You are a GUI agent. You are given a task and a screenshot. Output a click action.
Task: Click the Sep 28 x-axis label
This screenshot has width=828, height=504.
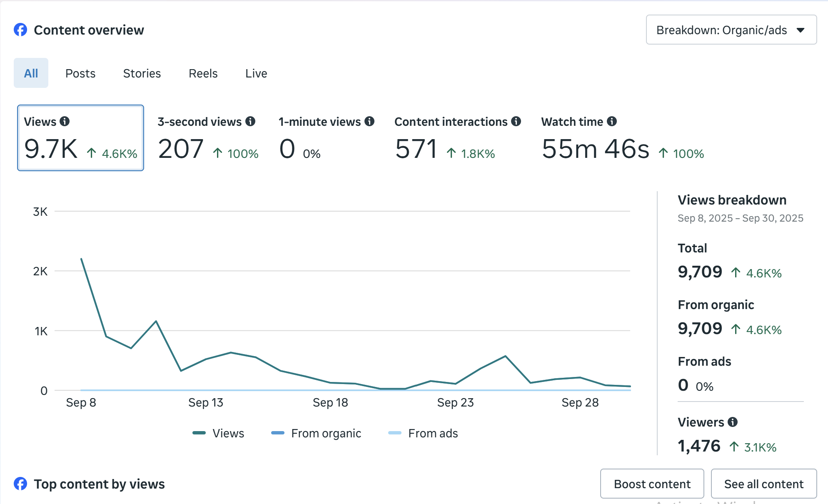[580, 402]
